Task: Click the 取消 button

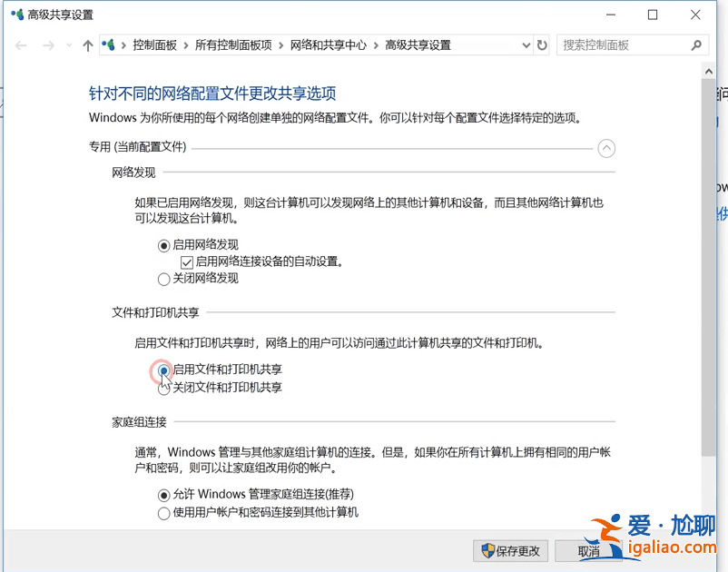Action: 587,550
